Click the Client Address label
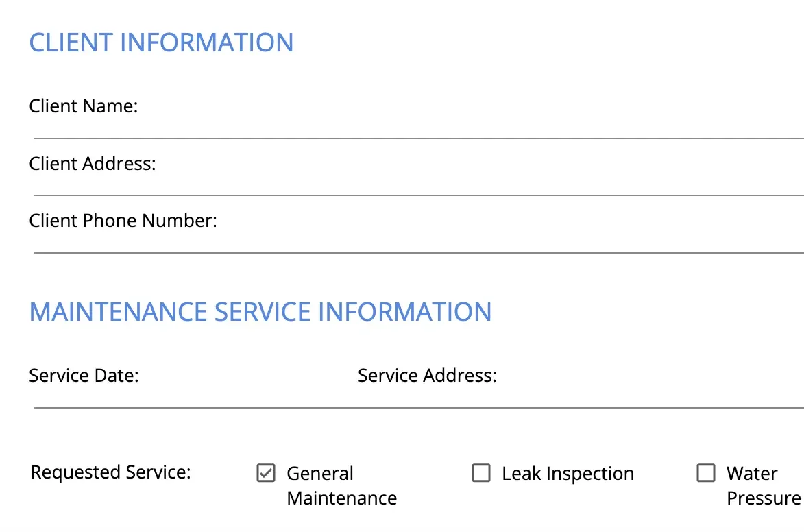804x532 pixels. [93, 164]
